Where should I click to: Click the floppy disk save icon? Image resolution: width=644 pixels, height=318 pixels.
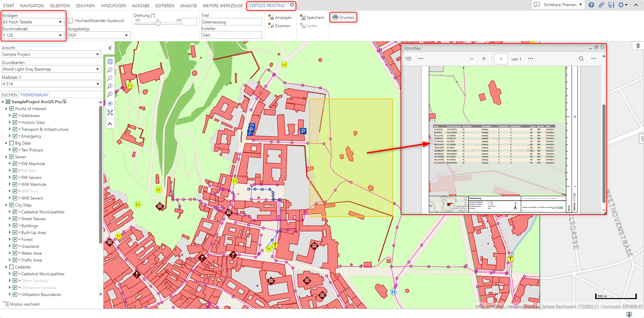click(611, 5)
